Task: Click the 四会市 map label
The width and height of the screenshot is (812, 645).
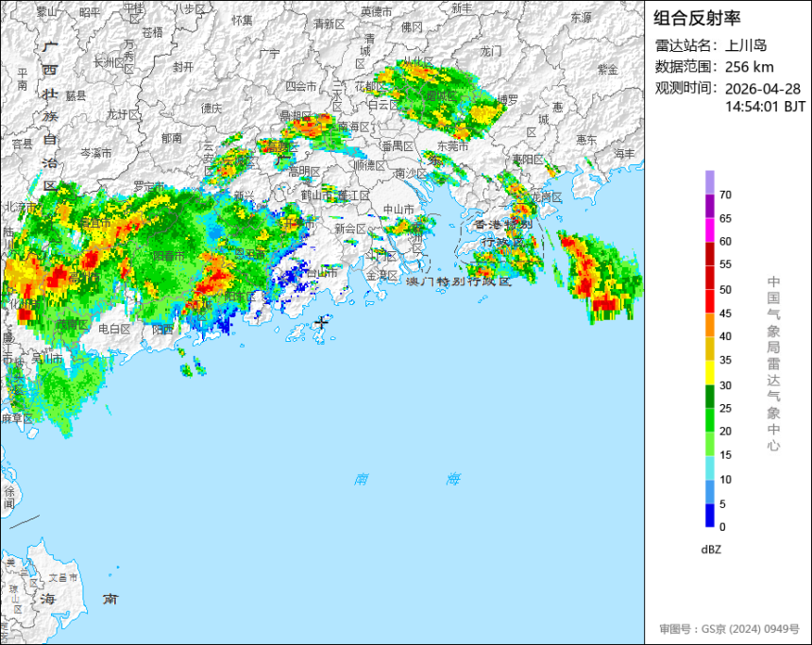Action: (301, 87)
